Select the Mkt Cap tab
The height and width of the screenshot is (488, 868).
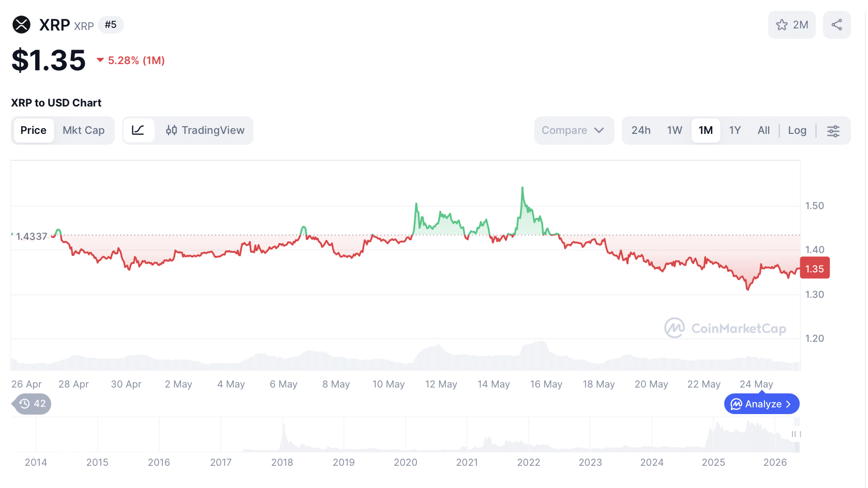point(83,130)
